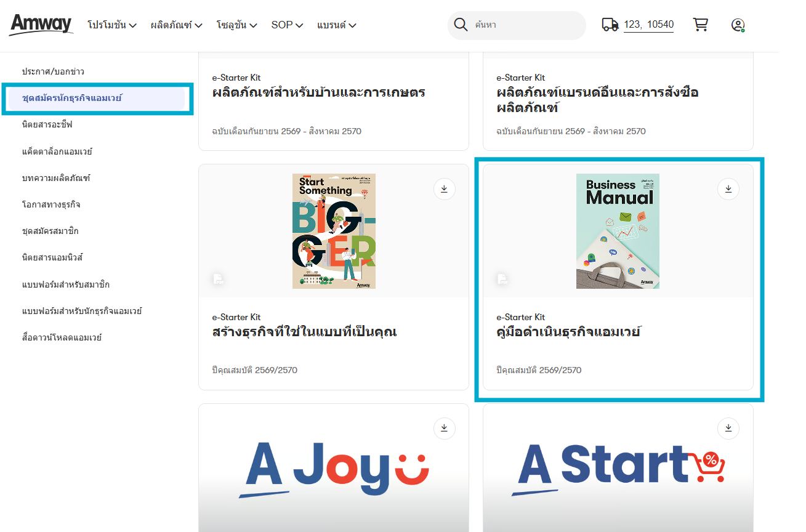
Task: Open แบบฟอร์มสำหรับสมาชิก in the sidebar
Action: coord(66,284)
